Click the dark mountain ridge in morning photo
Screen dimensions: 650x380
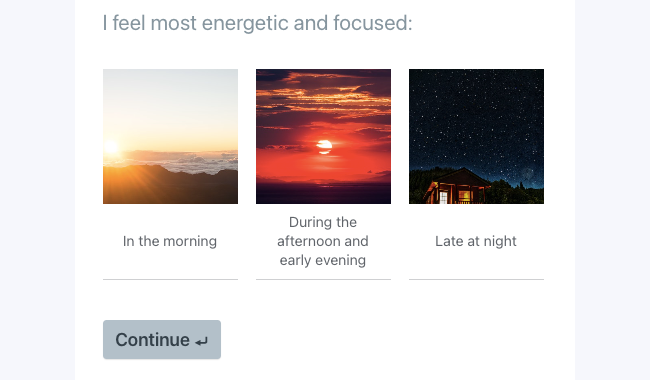(x=170, y=184)
